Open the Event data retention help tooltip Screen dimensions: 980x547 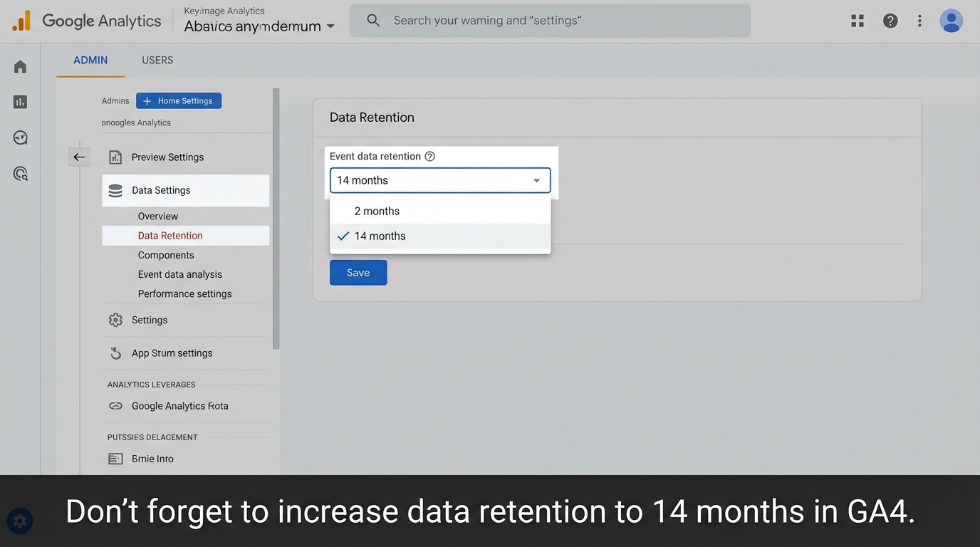(429, 155)
